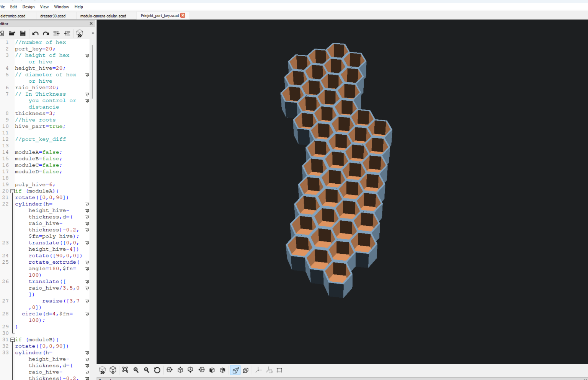588x380 pixels.
Task: Undo the last edit
Action: (x=35, y=34)
